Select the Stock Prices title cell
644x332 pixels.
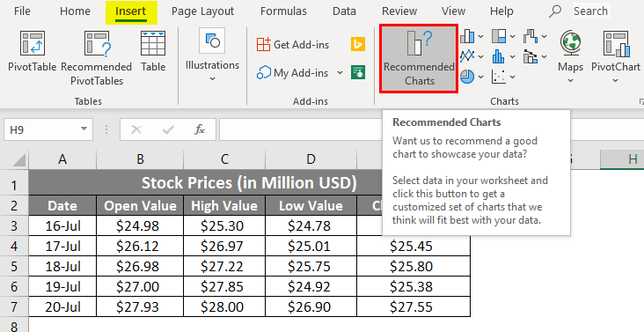point(206,183)
